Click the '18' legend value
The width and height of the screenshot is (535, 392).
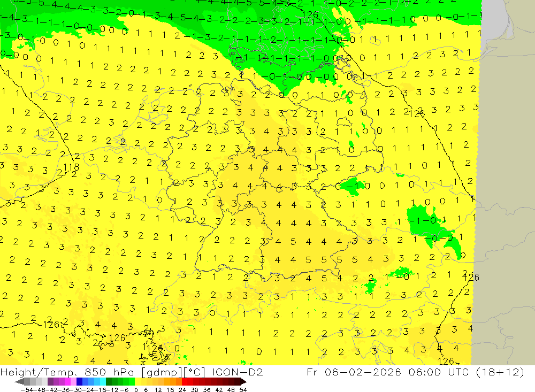(170, 390)
